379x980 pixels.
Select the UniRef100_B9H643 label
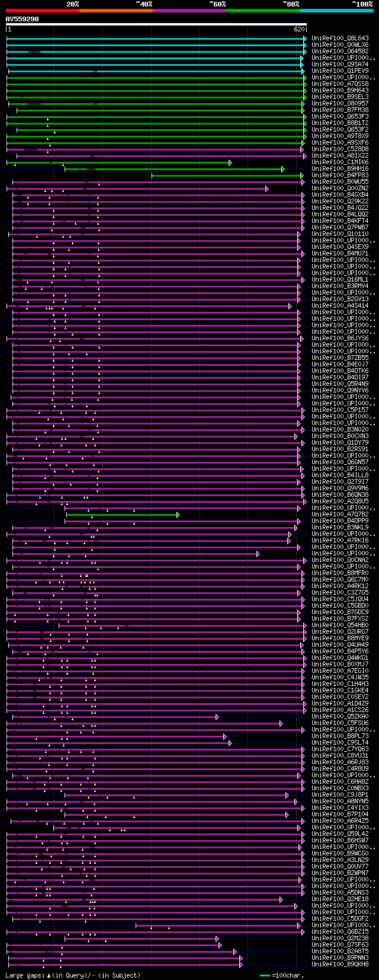click(340, 90)
